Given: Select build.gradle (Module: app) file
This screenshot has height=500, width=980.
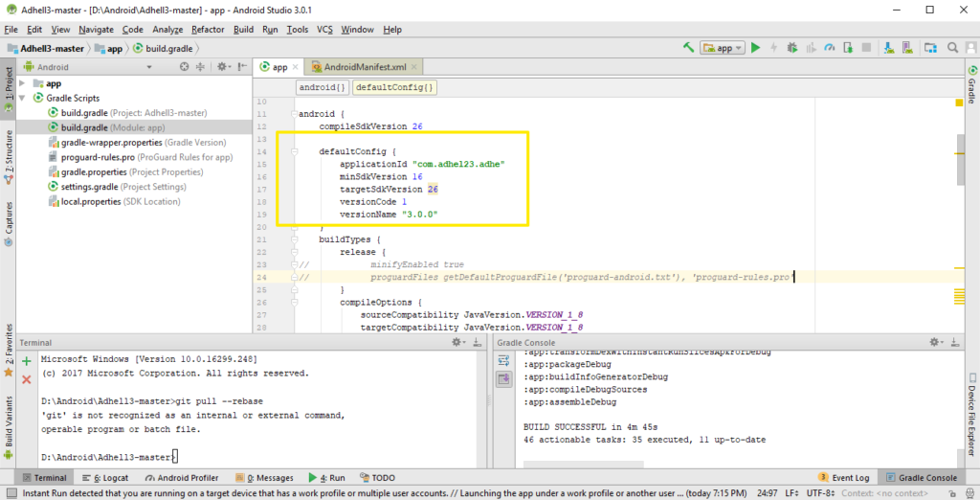Looking at the screenshot, I should tap(113, 127).
